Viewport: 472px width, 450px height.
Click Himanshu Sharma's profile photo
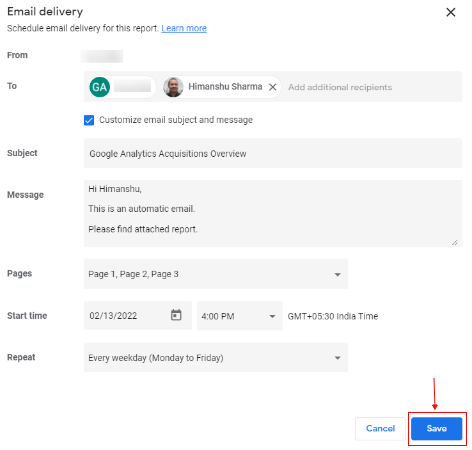pos(173,87)
